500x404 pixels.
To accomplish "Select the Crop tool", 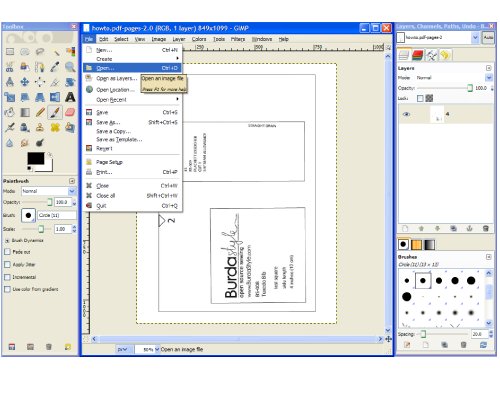I will point(55,82).
